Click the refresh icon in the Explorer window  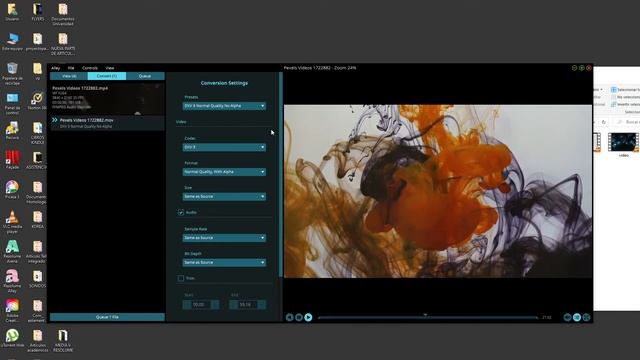point(604,122)
